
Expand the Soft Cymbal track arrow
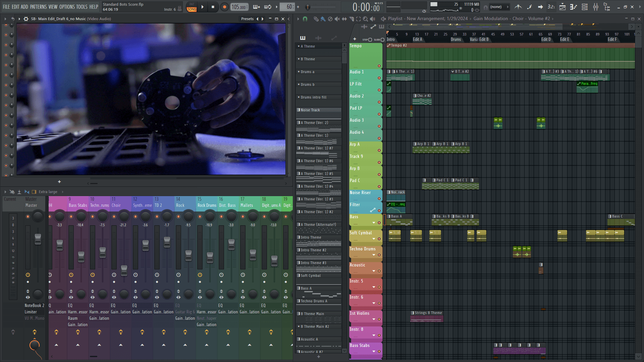(374, 239)
